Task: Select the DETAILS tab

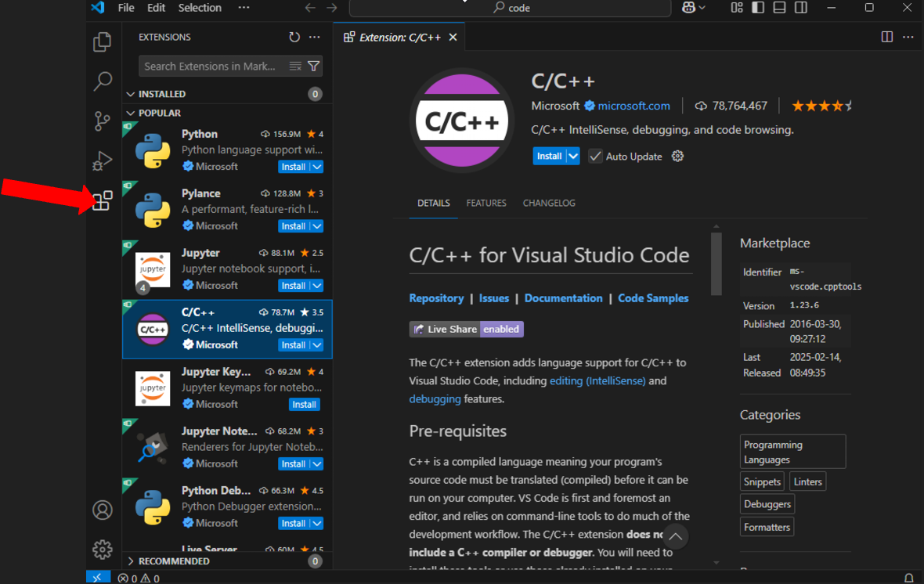Action: click(434, 203)
